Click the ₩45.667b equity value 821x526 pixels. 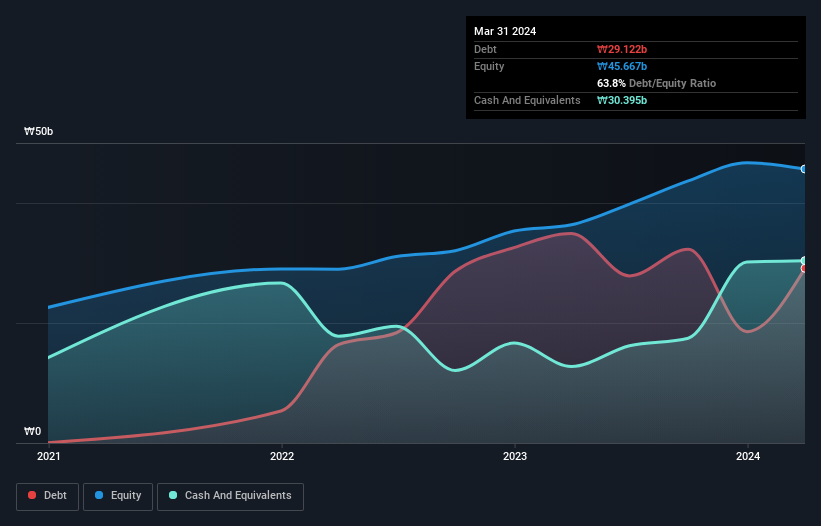click(x=622, y=66)
